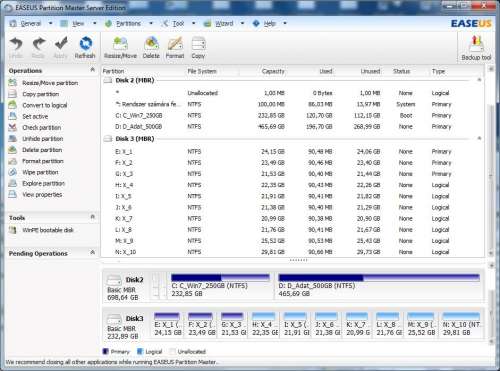Viewport: 500px width, 371px height.
Task: Click D: D_Adat_500GB block in disk map
Action: tap(379, 286)
